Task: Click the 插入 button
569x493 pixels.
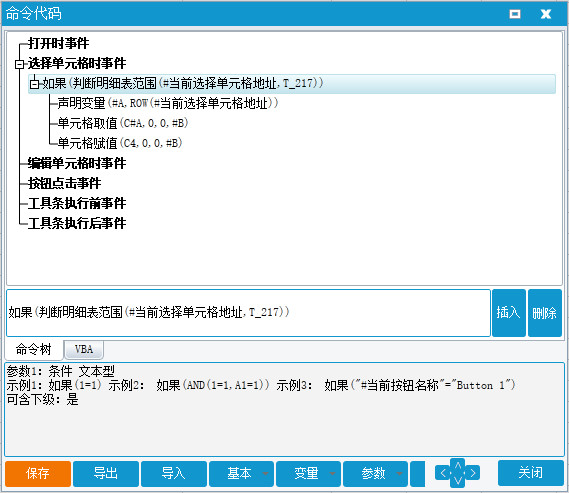Action: point(508,313)
